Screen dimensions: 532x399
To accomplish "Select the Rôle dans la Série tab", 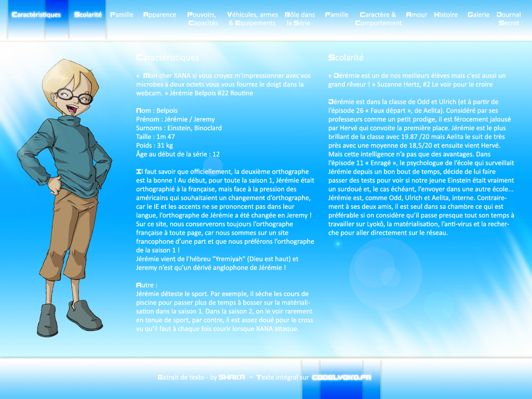I will [x=300, y=19].
